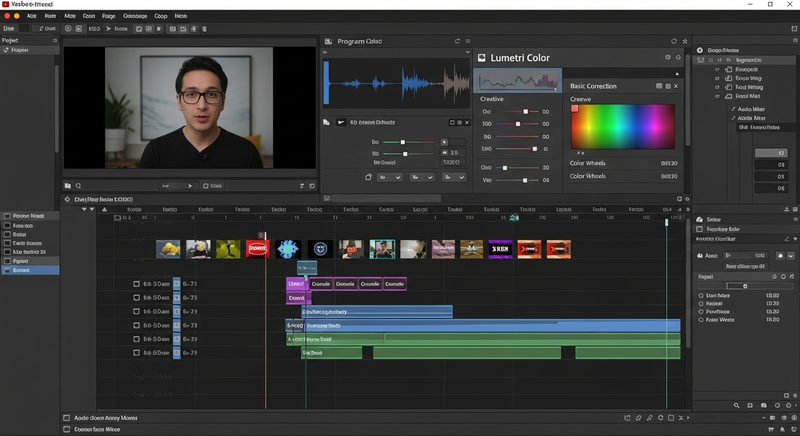Open the Omotage menu in menu bar

(135, 16)
